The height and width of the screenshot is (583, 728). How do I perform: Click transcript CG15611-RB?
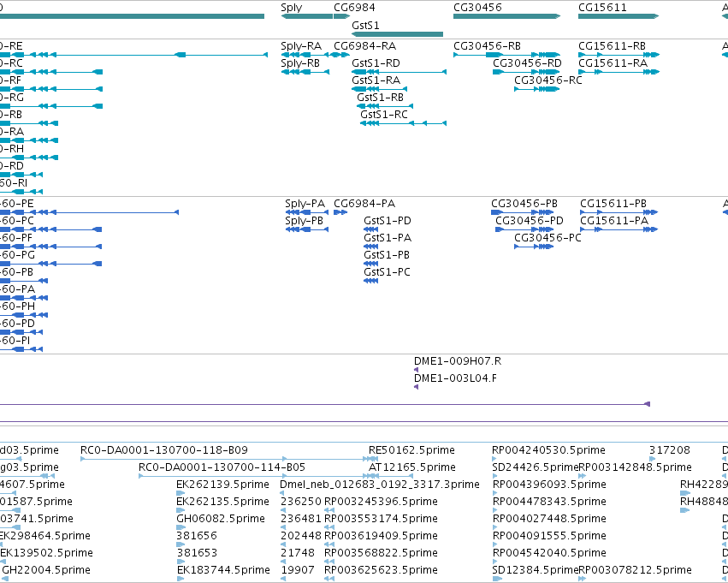612,46
